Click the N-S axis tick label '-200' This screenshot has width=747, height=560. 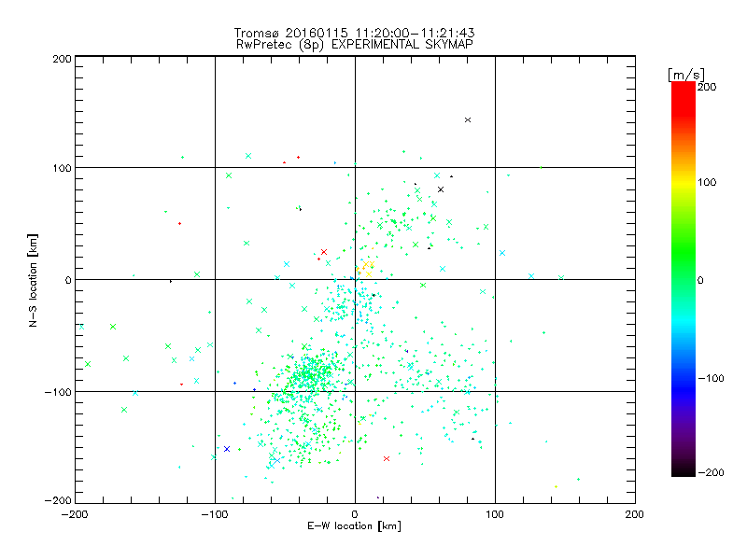click(x=58, y=500)
